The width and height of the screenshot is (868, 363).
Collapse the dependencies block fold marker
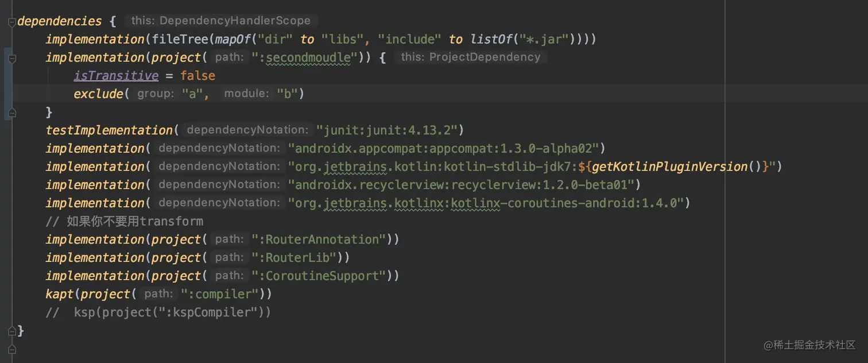tap(12, 22)
